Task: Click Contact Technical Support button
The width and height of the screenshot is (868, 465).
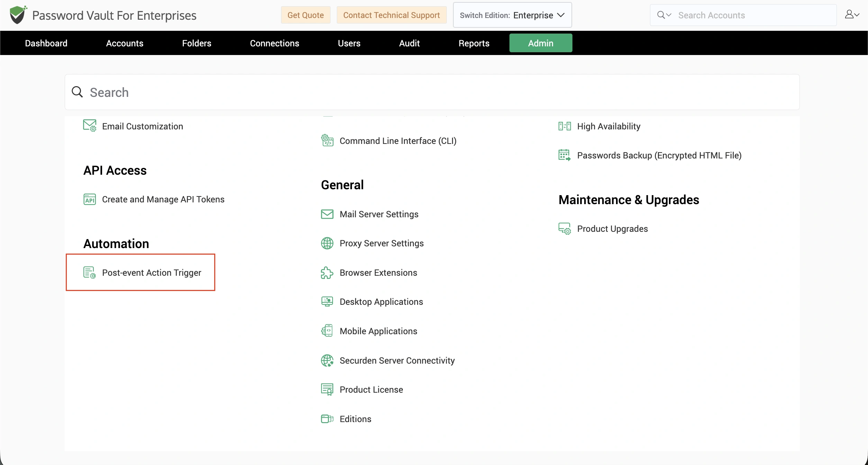Action: click(x=391, y=15)
